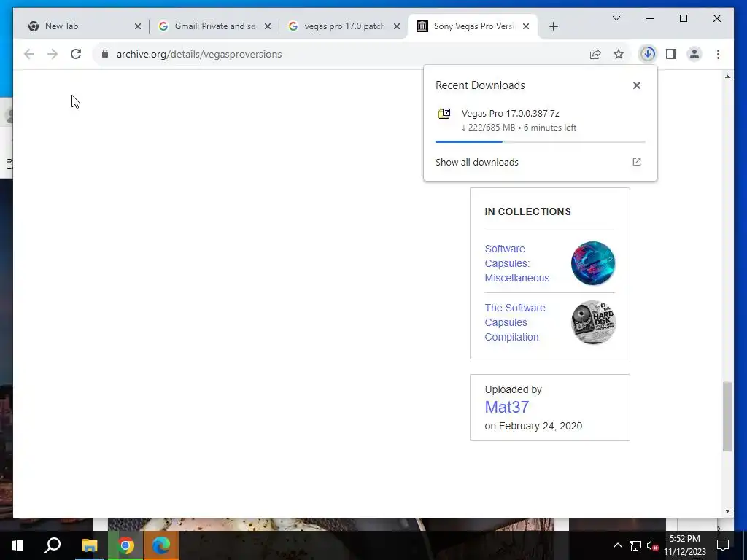Reload the archive.org page
The image size is (747, 560).
pyautogui.click(x=76, y=54)
